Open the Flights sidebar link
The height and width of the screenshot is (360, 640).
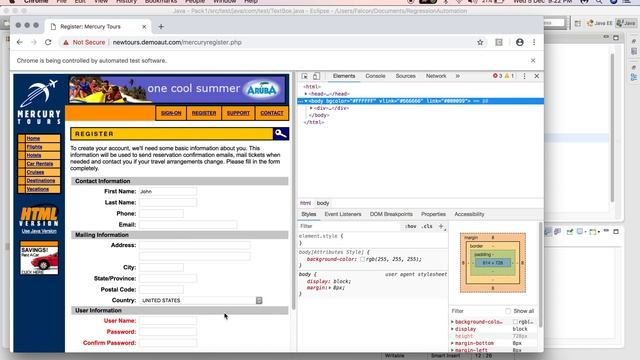[x=34, y=147]
